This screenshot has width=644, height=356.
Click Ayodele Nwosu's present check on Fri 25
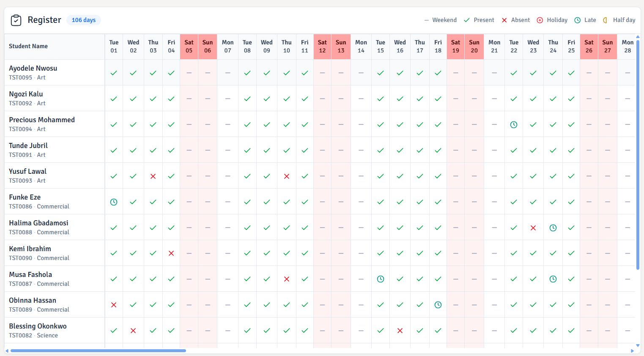click(571, 73)
